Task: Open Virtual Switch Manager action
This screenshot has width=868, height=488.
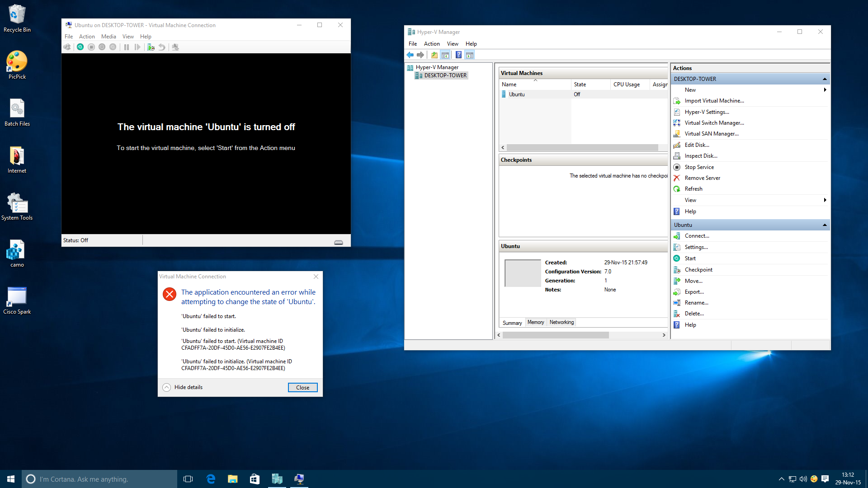Action: [x=714, y=123]
